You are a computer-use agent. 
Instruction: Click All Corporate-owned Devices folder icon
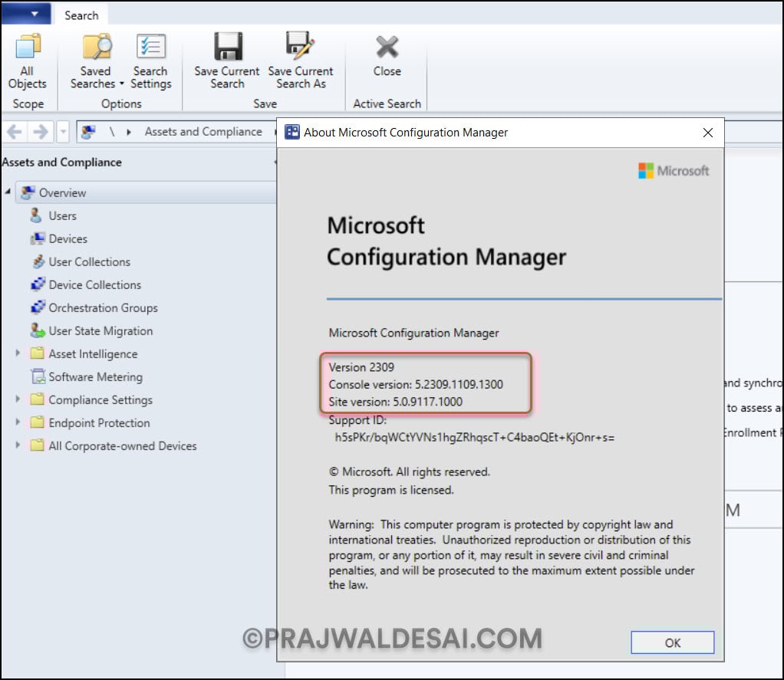37,445
